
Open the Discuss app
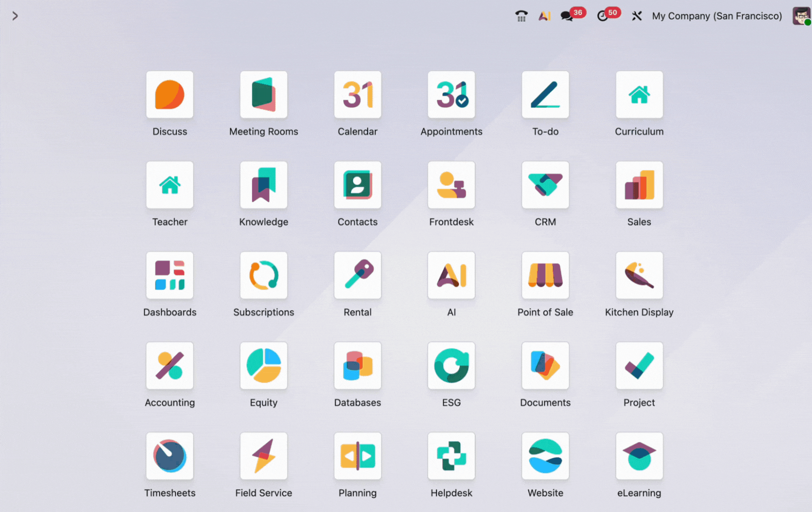pyautogui.click(x=169, y=95)
